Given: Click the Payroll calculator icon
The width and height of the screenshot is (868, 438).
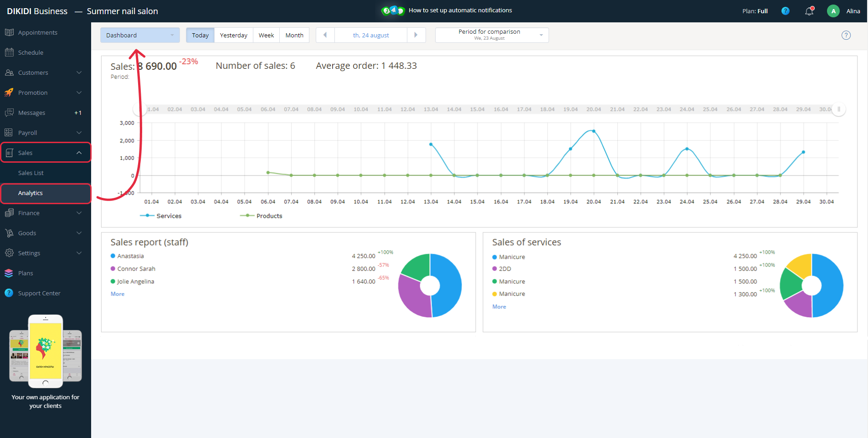Looking at the screenshot, I should coord(9,133).
